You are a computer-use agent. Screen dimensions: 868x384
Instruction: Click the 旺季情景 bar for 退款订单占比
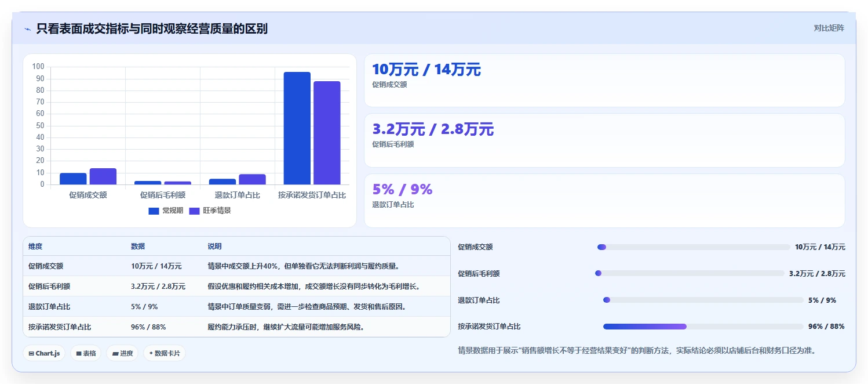252,179
